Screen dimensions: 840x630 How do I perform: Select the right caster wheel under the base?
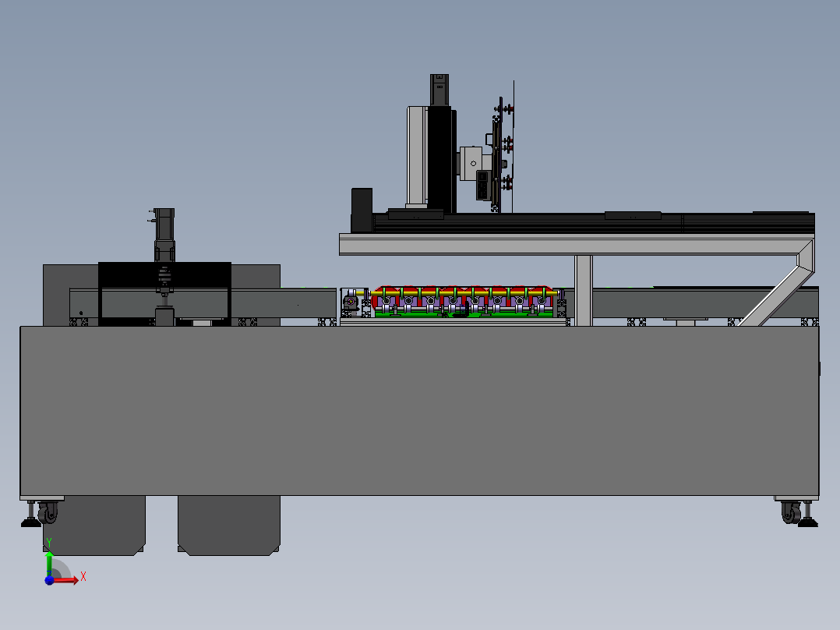click(791, 513)
